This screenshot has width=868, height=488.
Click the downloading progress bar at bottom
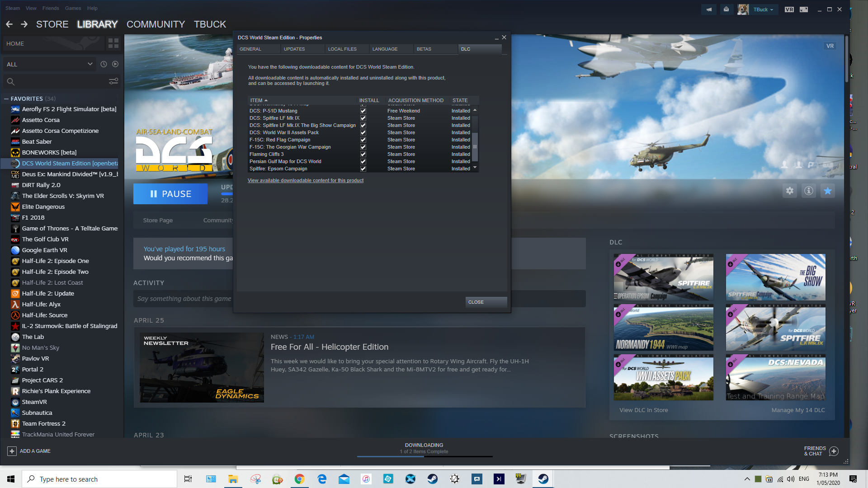click(425, 456)
